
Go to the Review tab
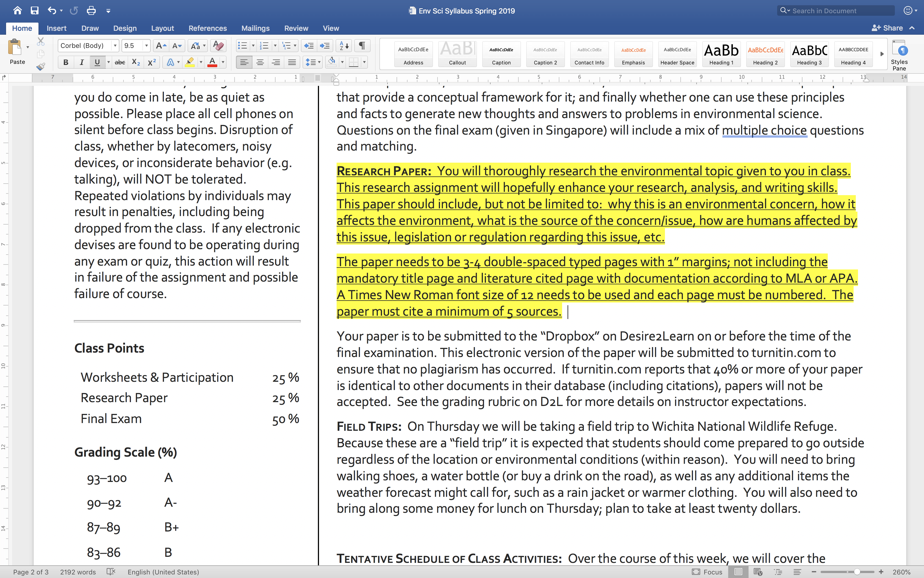click(296, 28)
